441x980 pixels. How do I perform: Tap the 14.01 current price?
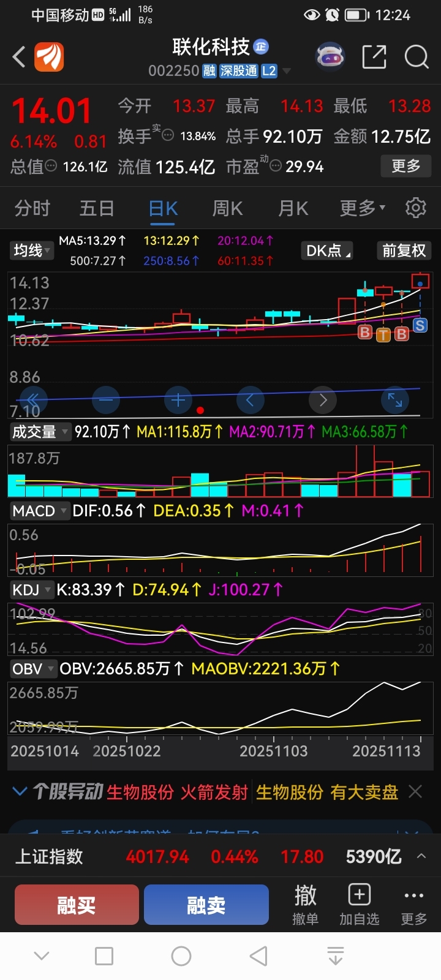tap(51, 111)
